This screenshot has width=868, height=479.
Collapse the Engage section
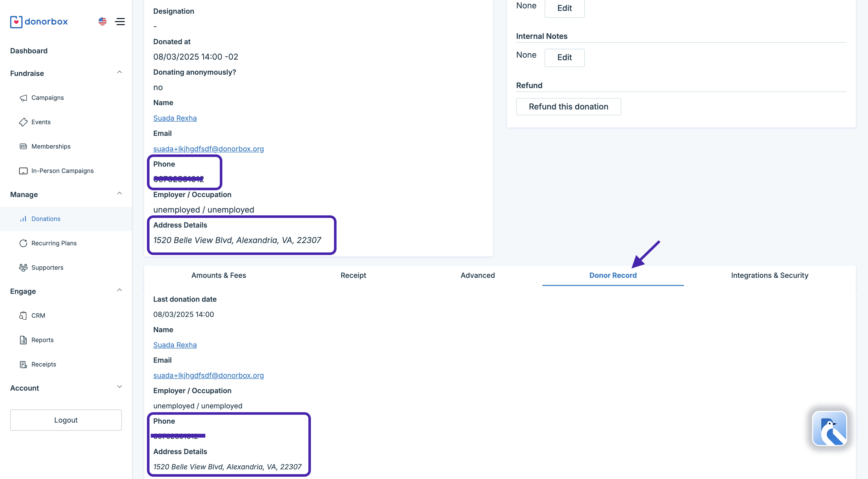(119, 290)
